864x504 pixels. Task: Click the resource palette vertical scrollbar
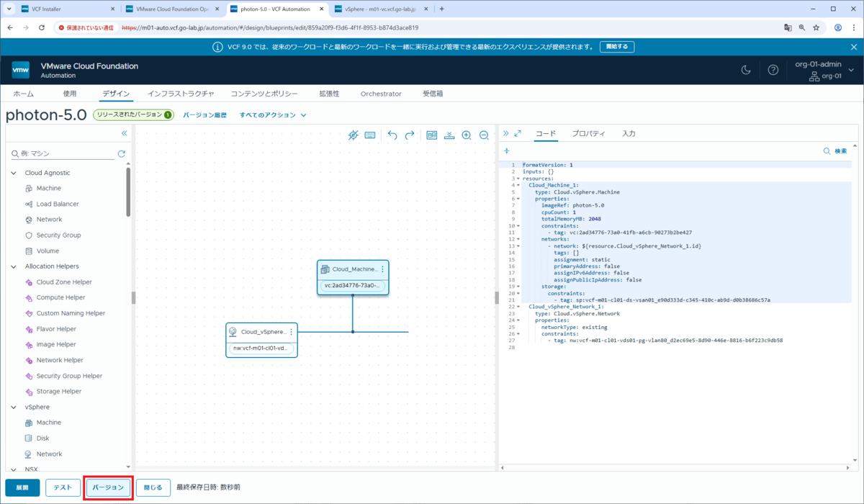[129, 192]
